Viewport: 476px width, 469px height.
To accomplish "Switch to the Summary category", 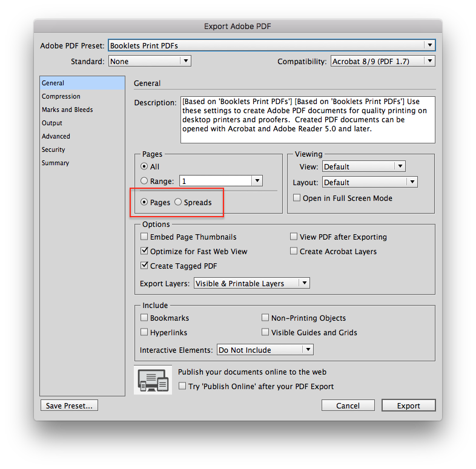I will (82, 163).
